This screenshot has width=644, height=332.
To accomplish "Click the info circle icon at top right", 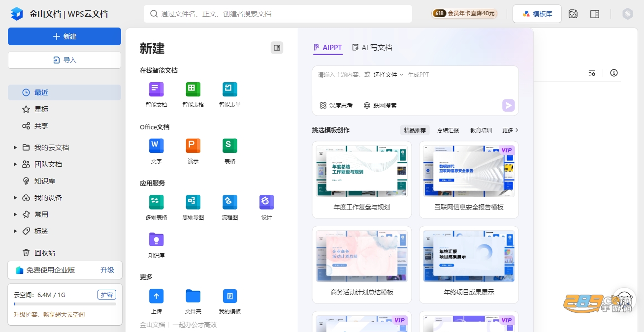I will [613, 73].
